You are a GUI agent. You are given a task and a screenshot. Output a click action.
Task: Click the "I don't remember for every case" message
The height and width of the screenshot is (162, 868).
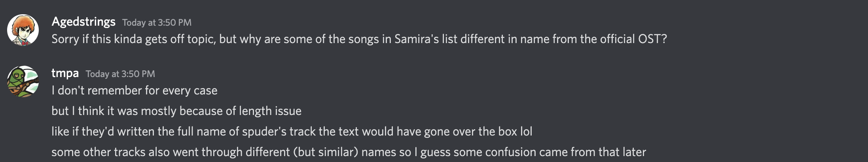tap(134, 90)
